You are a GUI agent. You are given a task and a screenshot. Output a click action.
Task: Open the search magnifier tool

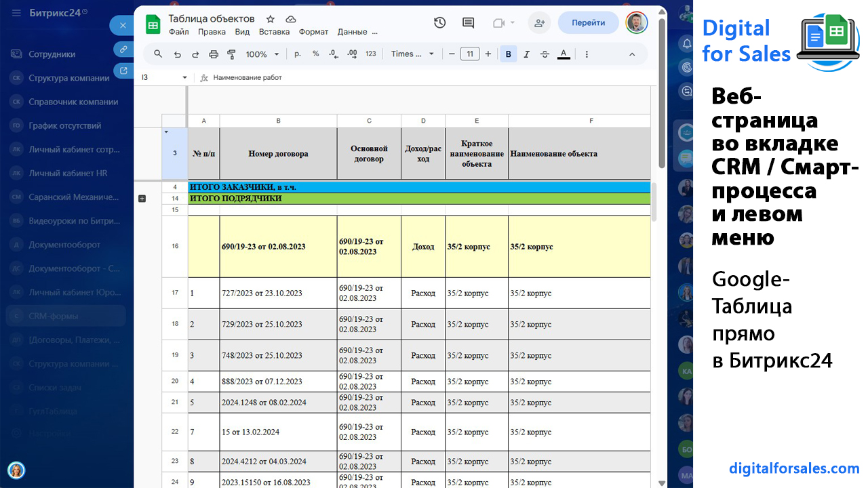158,54
